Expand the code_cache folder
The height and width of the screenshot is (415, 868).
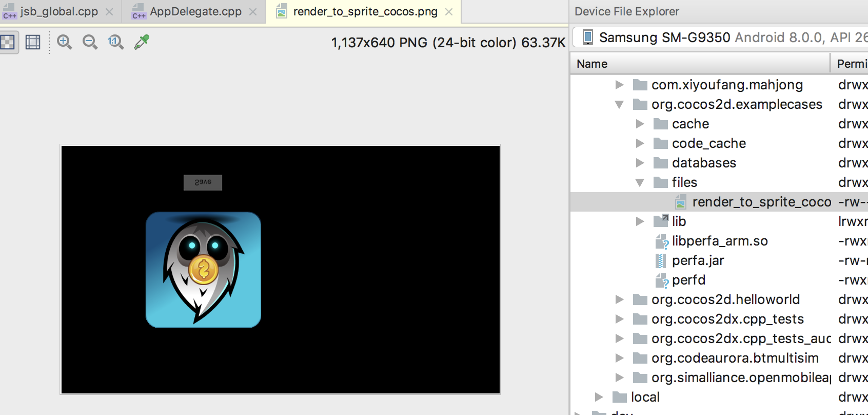pos(640,143)
